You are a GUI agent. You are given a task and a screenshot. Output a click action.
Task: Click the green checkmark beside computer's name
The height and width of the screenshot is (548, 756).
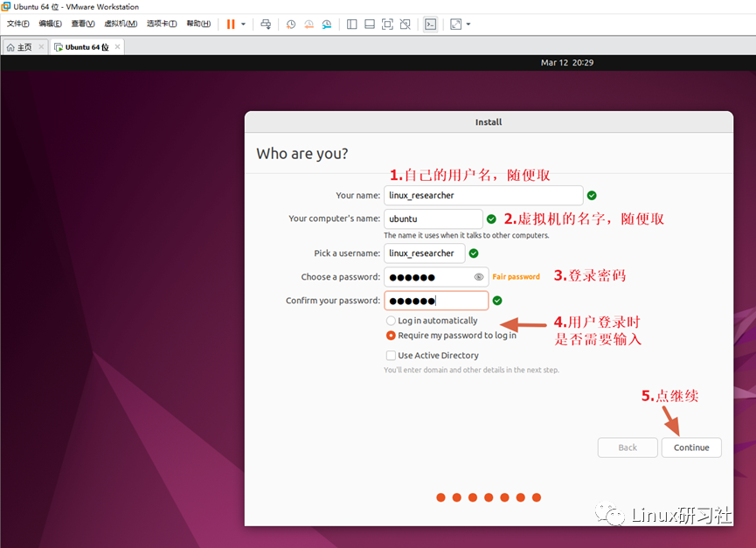(x=491, y=219)
